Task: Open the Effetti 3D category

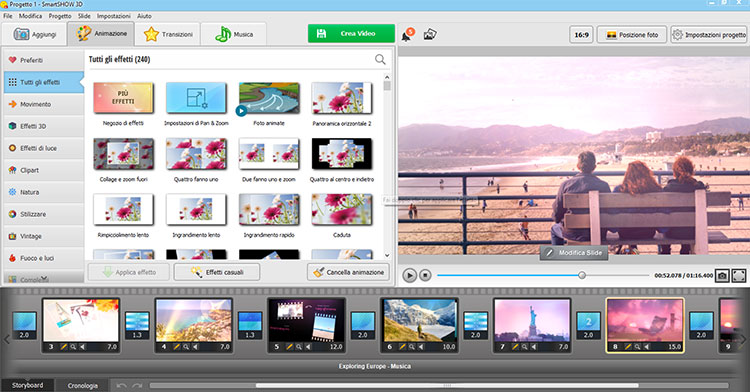Action: tap(44, 126)
